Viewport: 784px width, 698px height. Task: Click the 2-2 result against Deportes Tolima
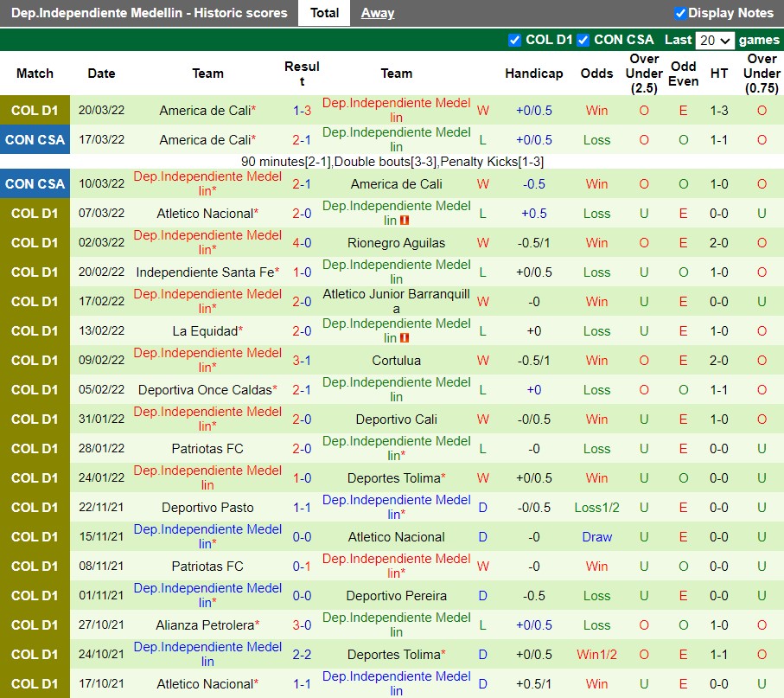(x=302, y=655)
